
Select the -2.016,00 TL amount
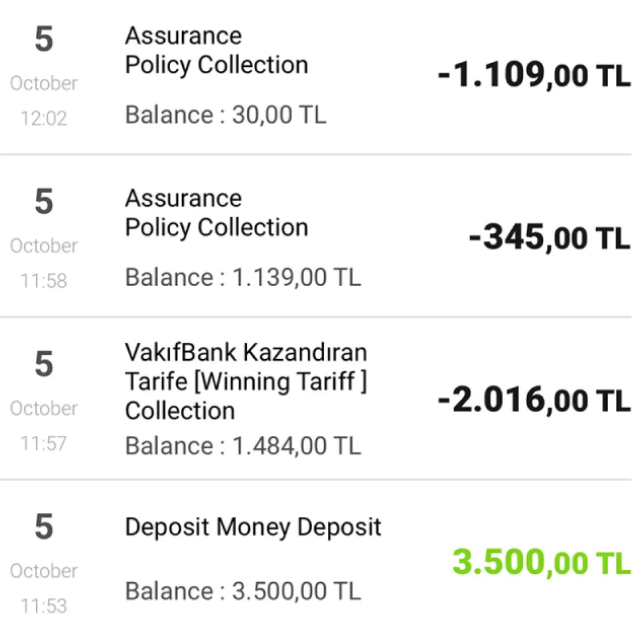(x=534, y=400)
